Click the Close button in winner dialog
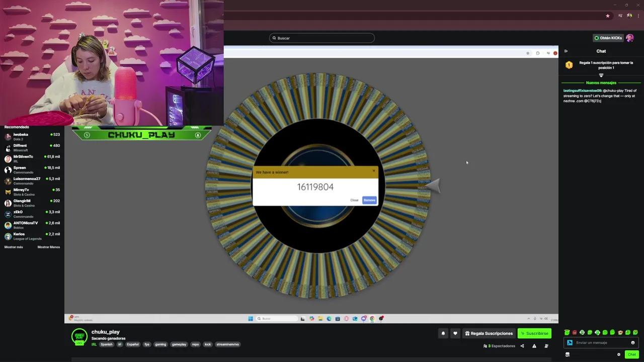This screenshot has height=362, width=644. [355, 200]
